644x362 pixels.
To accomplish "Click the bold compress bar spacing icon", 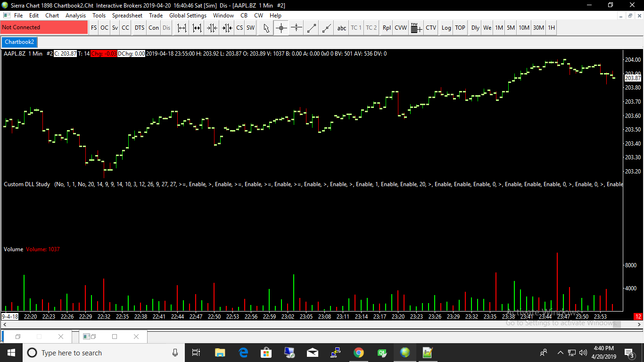I will tap(227, 28).
